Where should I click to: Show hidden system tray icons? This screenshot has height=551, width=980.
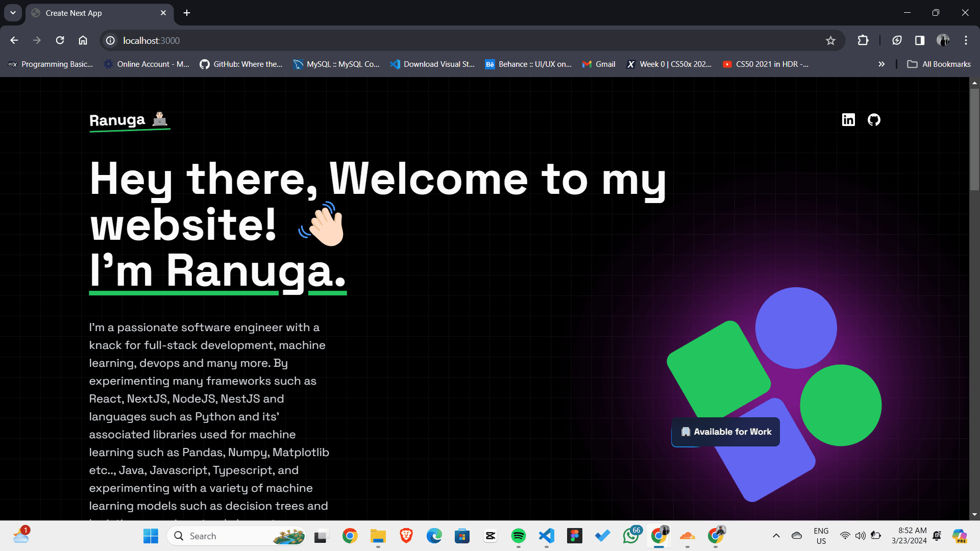pos(776,536)
